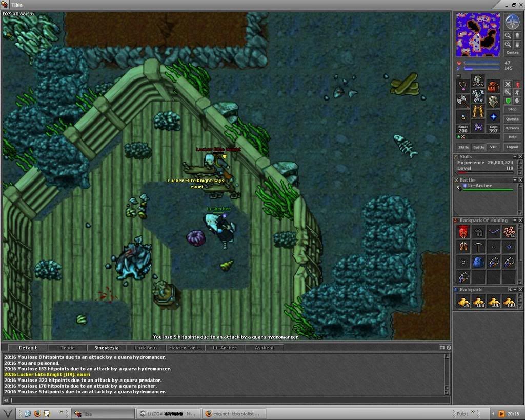Zoom out the minimap
Screen dimensions: 525x420
(508, 36)
